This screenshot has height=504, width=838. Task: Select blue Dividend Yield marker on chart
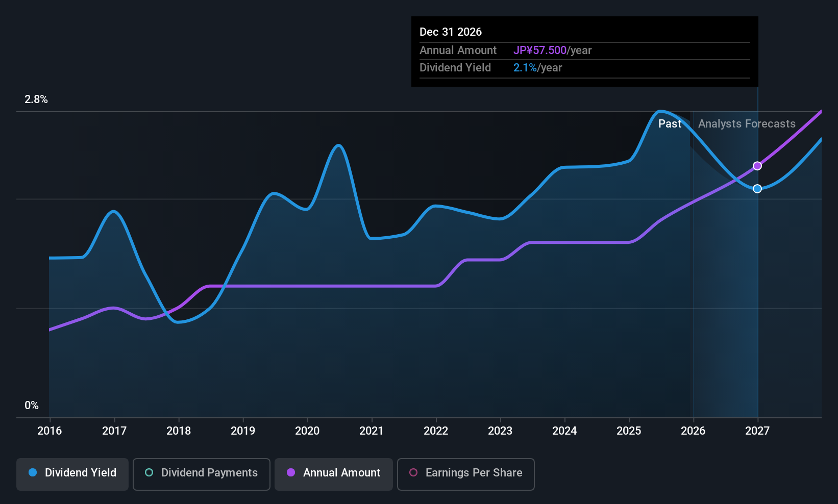[757, 189]
